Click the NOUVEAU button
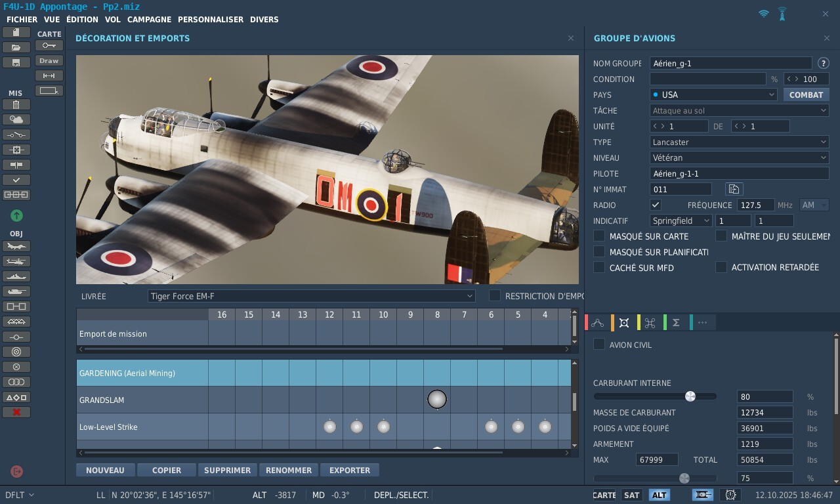The image size is (840, 504). [x=105, y=470]
